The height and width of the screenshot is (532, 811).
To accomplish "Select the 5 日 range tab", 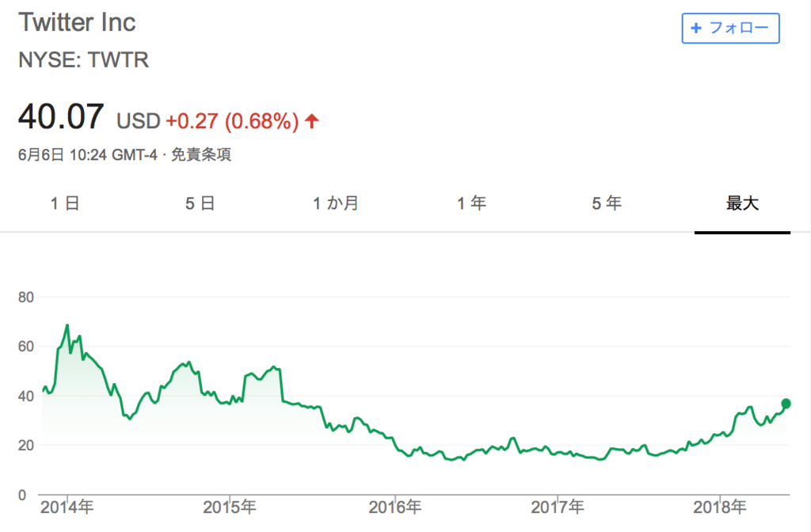I will (x=200, y=203).
